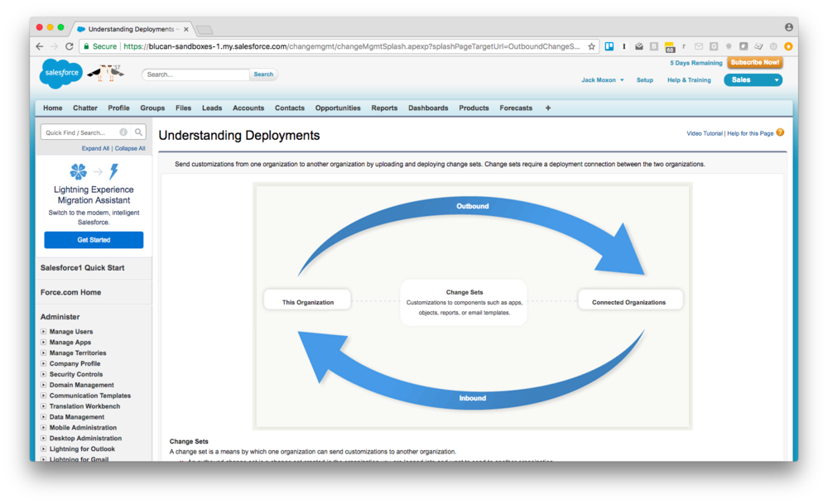Click the help question mark icon

click(780, 132)
